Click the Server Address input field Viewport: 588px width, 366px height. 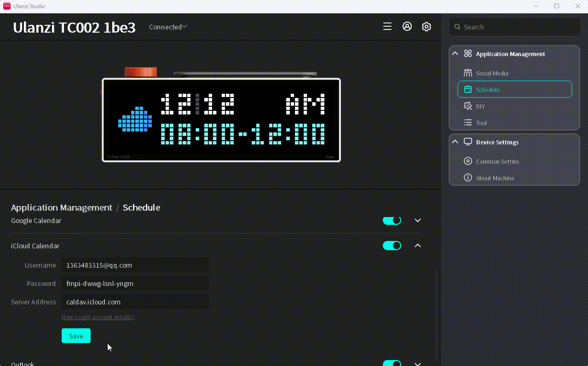click(135, 302)
